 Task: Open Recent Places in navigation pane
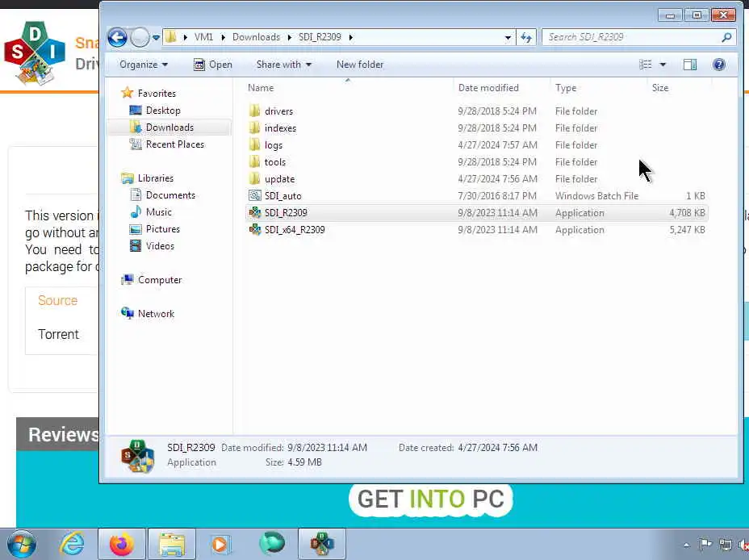pos(175,144)
